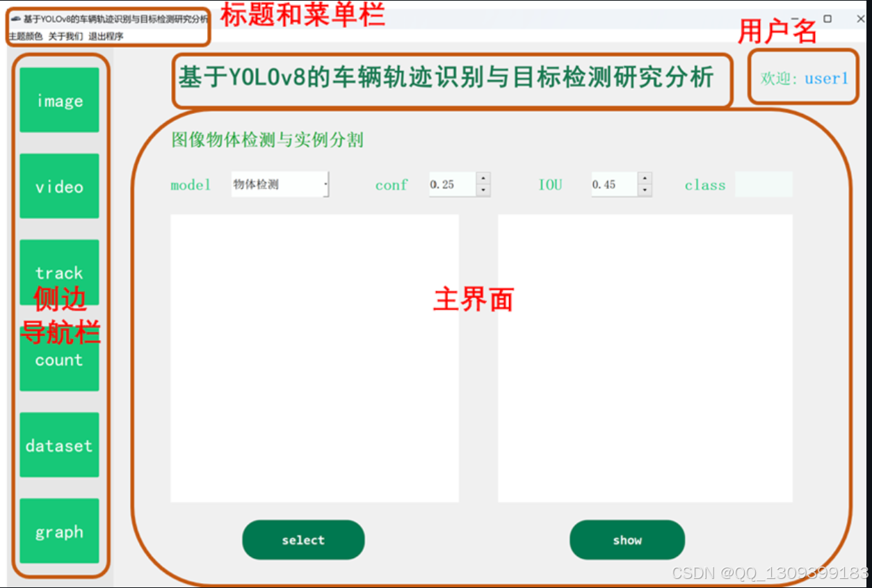Increase the IOU value with up arrow
This screenshot has width=872, height=588.
pos(645,178)
